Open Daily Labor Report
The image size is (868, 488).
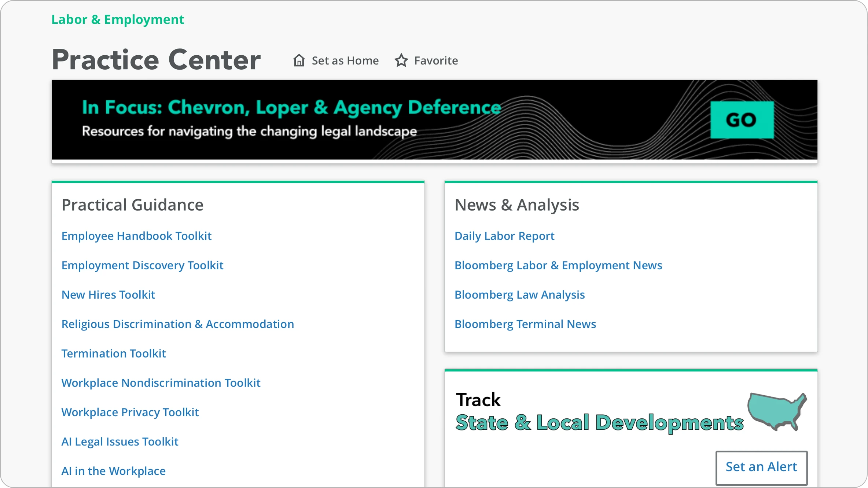tap(504, 236)
